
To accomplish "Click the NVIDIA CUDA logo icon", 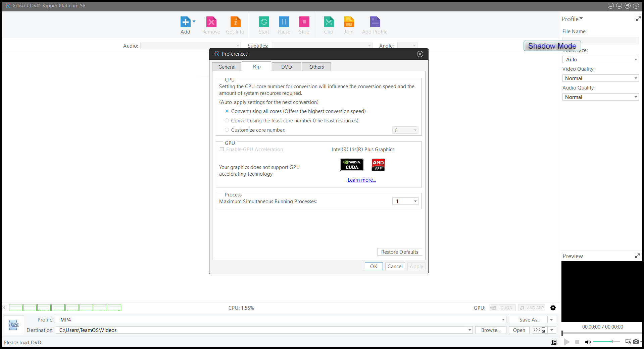I will pyautogui.click(x=352, y=165).
